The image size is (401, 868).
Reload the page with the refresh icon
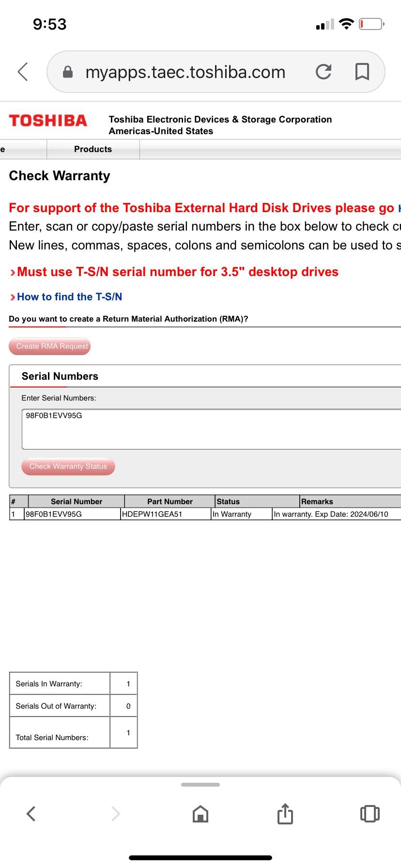(324, 72)
